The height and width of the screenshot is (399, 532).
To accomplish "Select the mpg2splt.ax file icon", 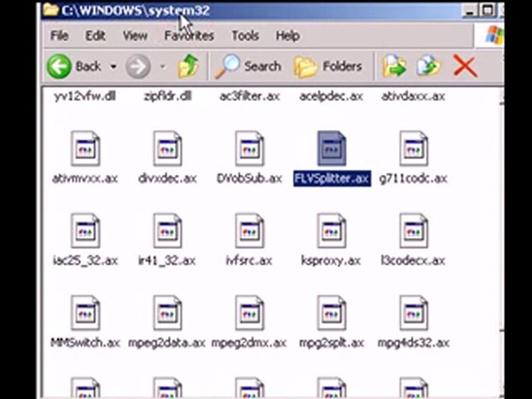I will [x=331, y=313].
